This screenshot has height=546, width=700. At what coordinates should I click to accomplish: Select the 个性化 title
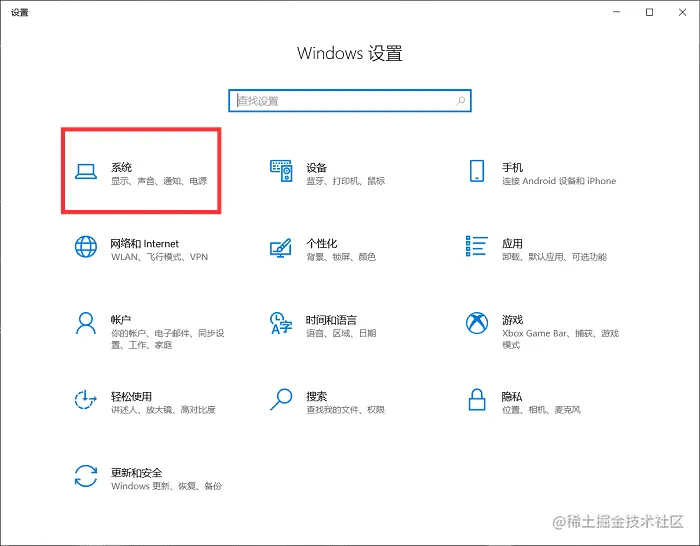coord(321,244)
